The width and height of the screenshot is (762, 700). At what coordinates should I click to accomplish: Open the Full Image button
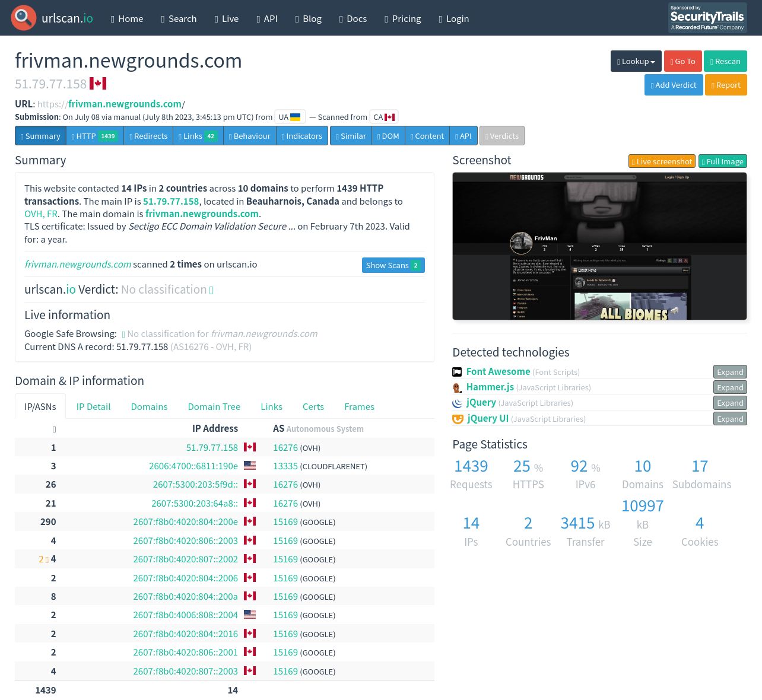click(x=723, y=161)
